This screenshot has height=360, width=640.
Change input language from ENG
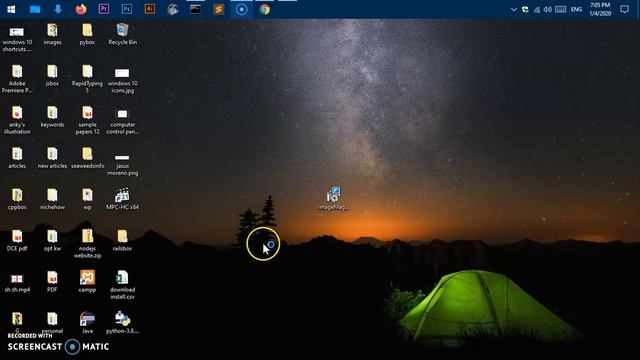576,9
